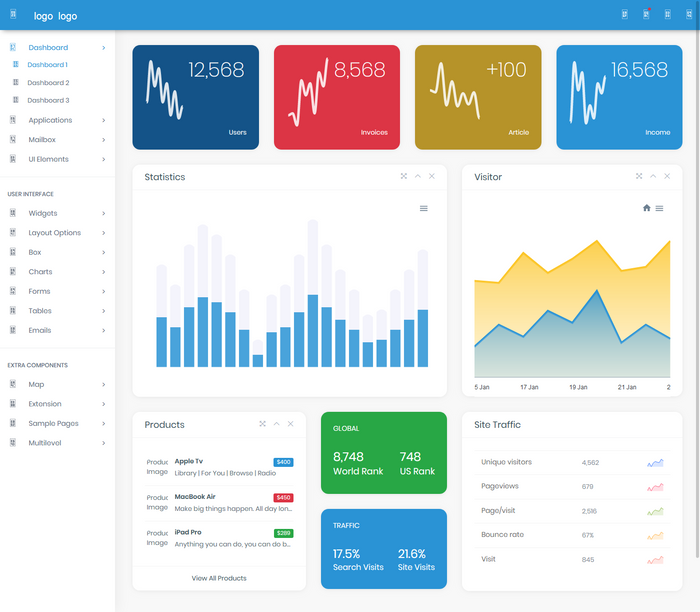The image size is (700, 612).
Task: Click the Widgets sidebar icon
Action: (13, 213)
